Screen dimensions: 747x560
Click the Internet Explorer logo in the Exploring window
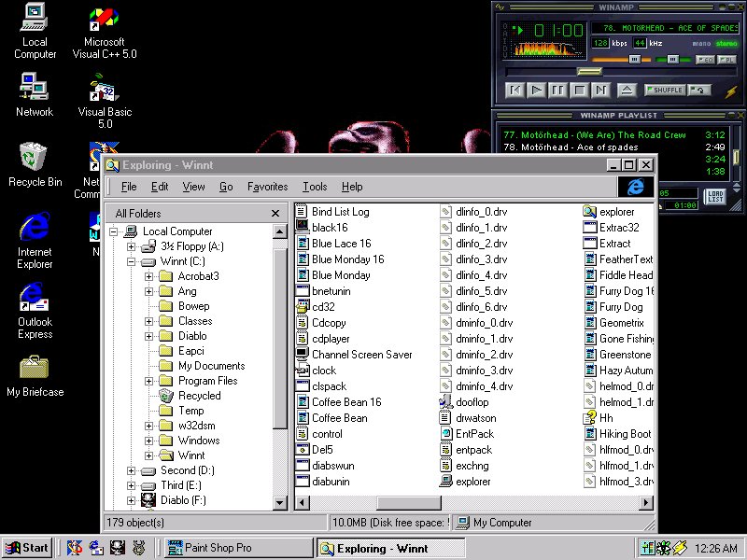[x=636, y=187]
